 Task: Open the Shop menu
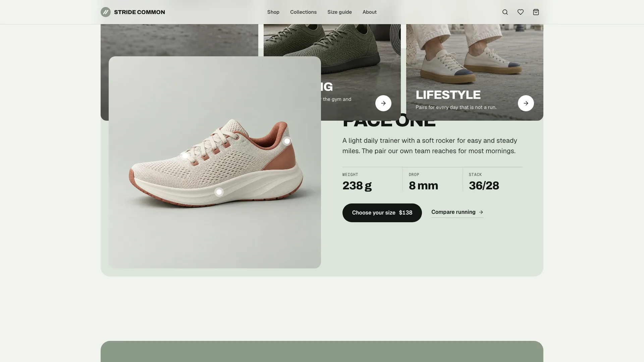(273, 12)
